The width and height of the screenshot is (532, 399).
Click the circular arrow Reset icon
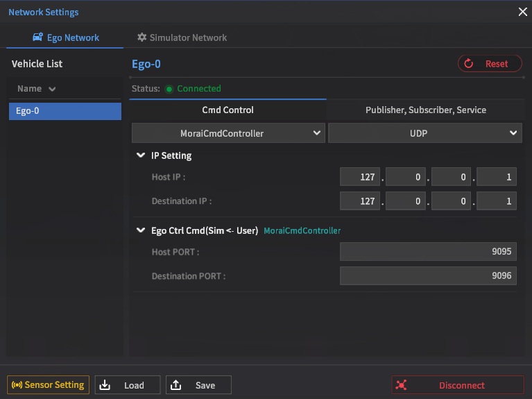(469, 64)
